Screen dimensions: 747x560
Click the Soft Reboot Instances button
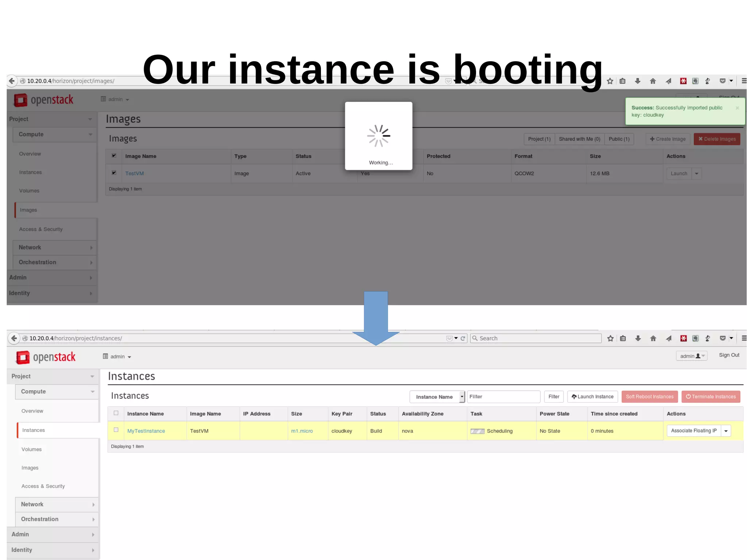coord(650,397)
